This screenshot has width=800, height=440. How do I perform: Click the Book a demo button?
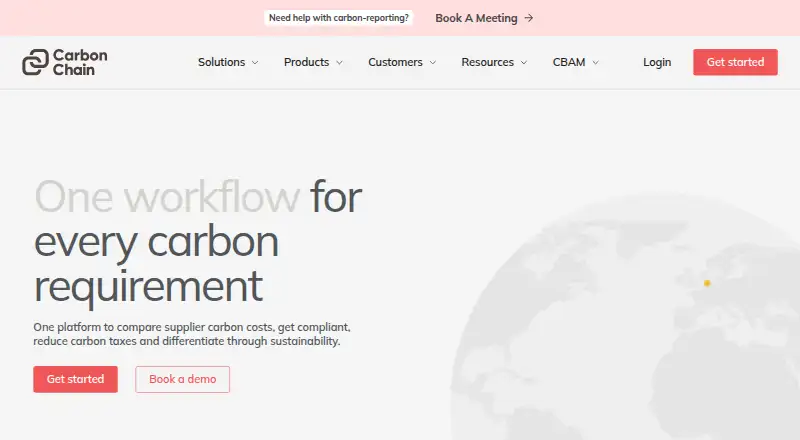click(x=183, y=379)
